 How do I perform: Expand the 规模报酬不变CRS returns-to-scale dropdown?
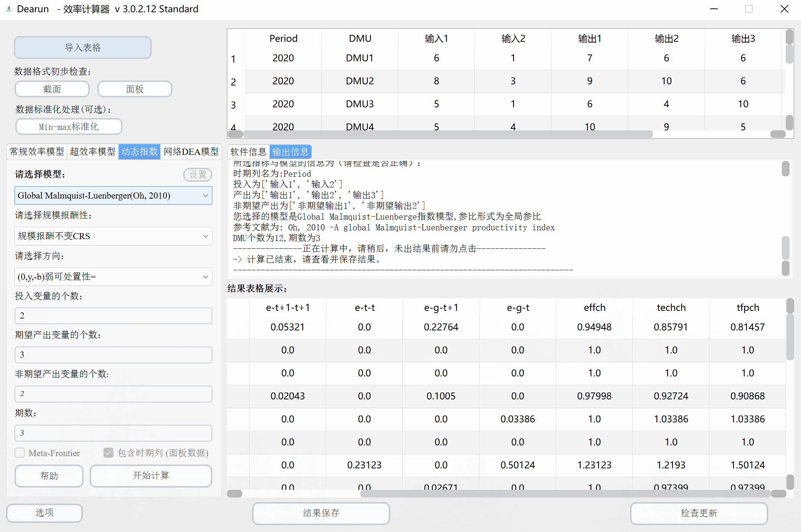point(113,236)
